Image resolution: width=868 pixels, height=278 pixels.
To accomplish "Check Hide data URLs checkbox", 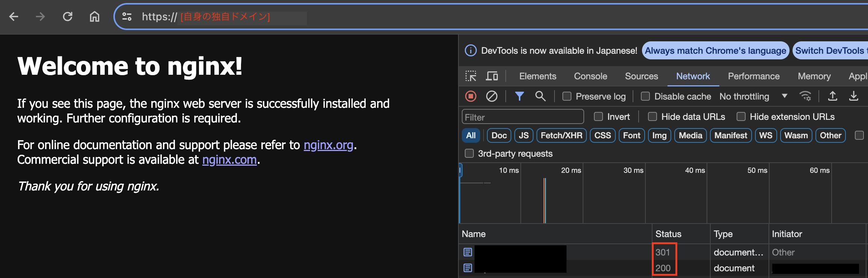I will (x=653, y=117).
